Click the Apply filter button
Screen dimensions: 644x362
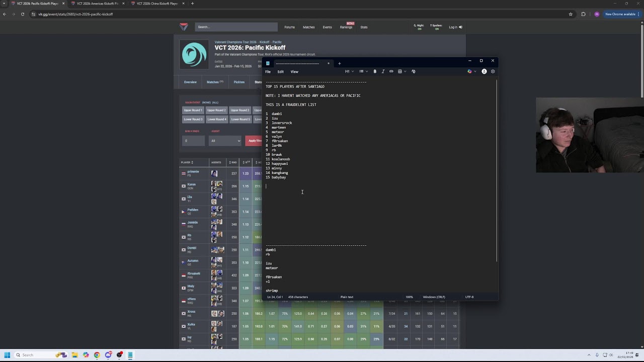pyautogui.click(x=254, y=141)
